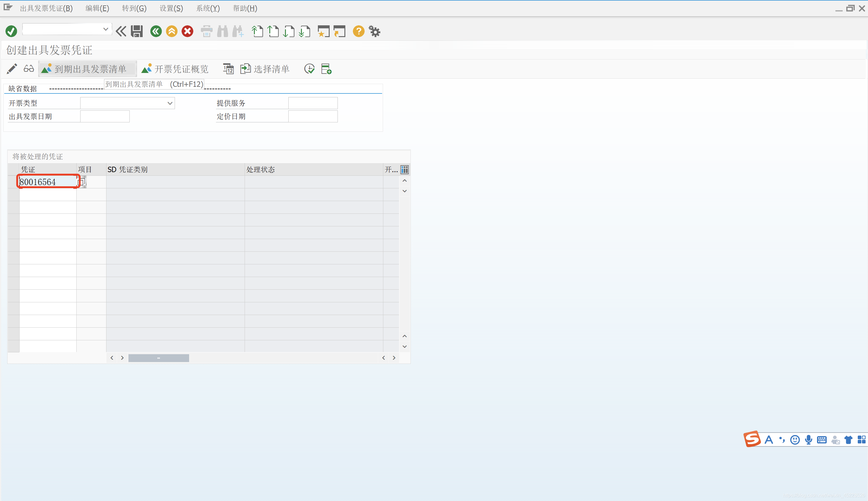Screen dimensions: 868x501
Task: Open table column settings grid icon
Action: coord(404,170)
